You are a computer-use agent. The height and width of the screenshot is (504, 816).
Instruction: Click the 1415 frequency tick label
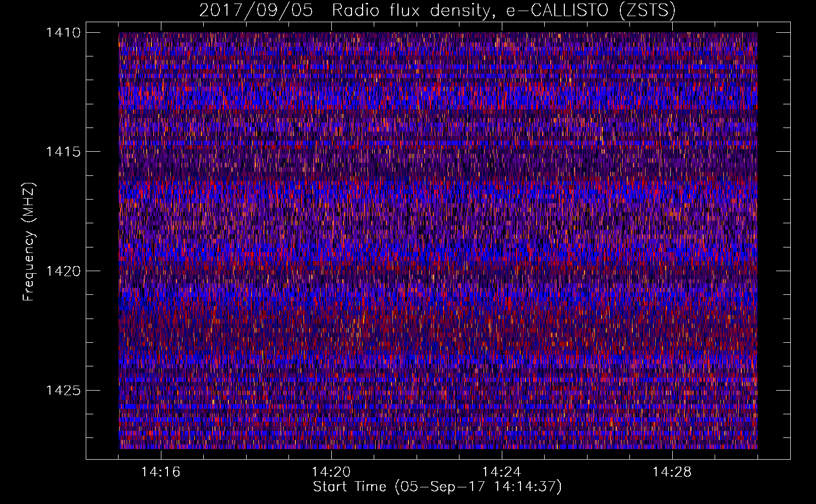[63, 152]
